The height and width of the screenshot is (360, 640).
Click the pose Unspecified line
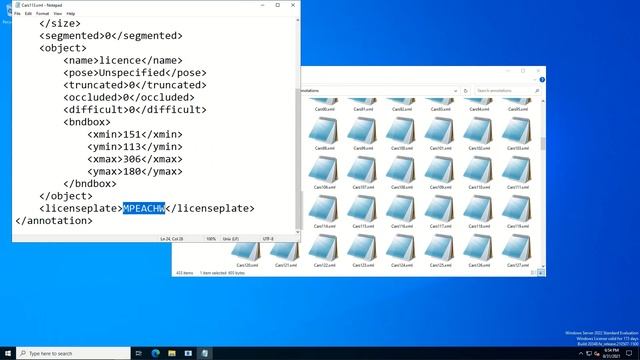click(135, 73)
